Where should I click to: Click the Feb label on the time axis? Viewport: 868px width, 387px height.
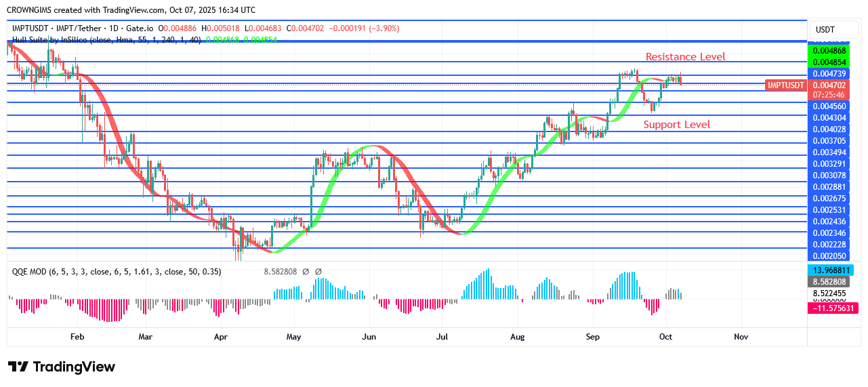tap(77, 336)
